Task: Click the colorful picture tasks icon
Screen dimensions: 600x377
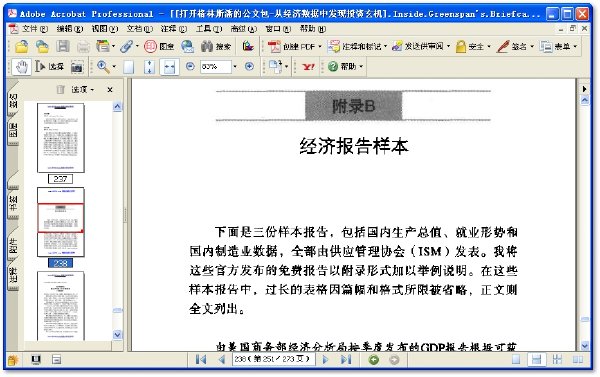Action: (x=248, y=46)
